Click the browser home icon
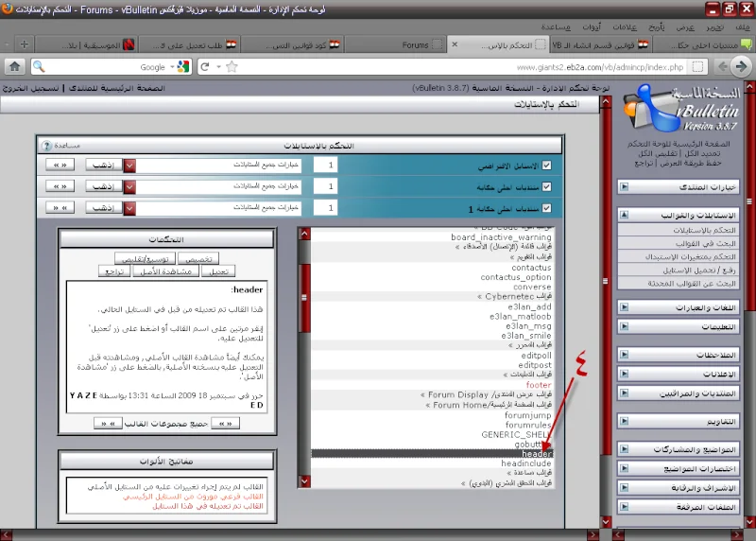Image resolution: width=756 pixels, height=541 pixels. pyautogui.click(x=13, y=67)
